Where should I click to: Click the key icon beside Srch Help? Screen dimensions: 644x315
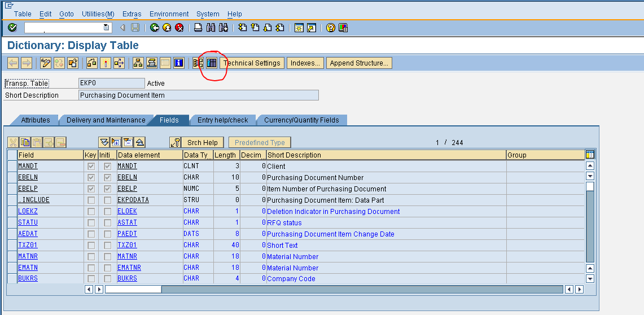point(176,142)
